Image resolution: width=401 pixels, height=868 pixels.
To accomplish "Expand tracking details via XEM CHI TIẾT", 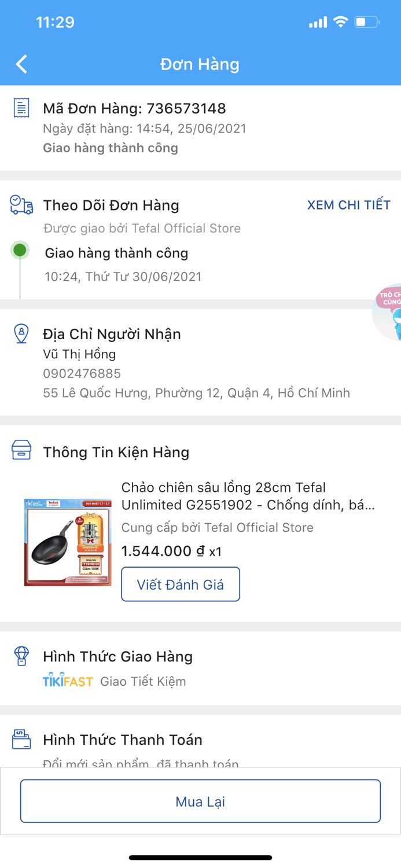I will pyautogui.click(x=349, y=205).
